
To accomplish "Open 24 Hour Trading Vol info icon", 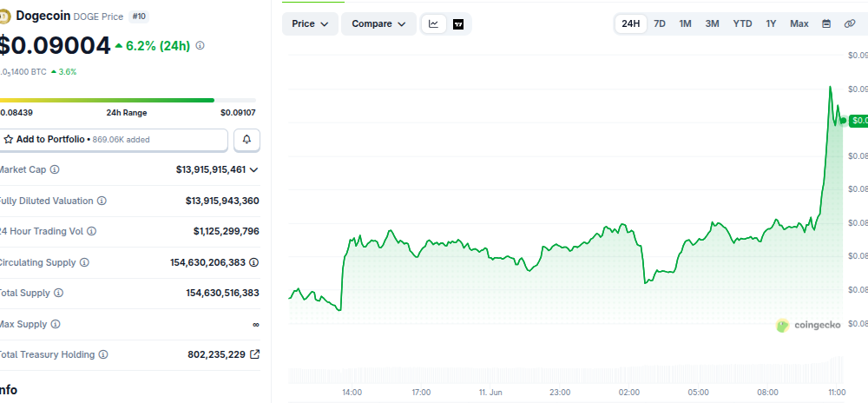I will 92,231.
